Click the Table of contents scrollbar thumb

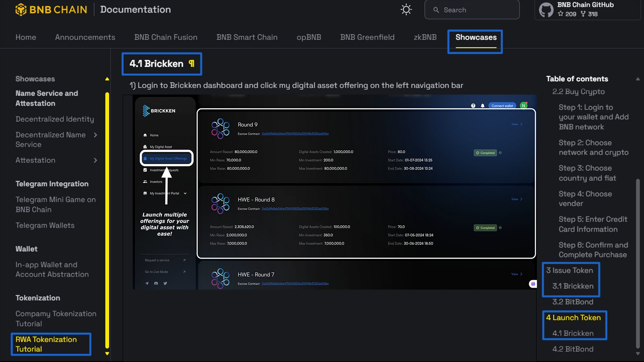[x=638, y=263]
